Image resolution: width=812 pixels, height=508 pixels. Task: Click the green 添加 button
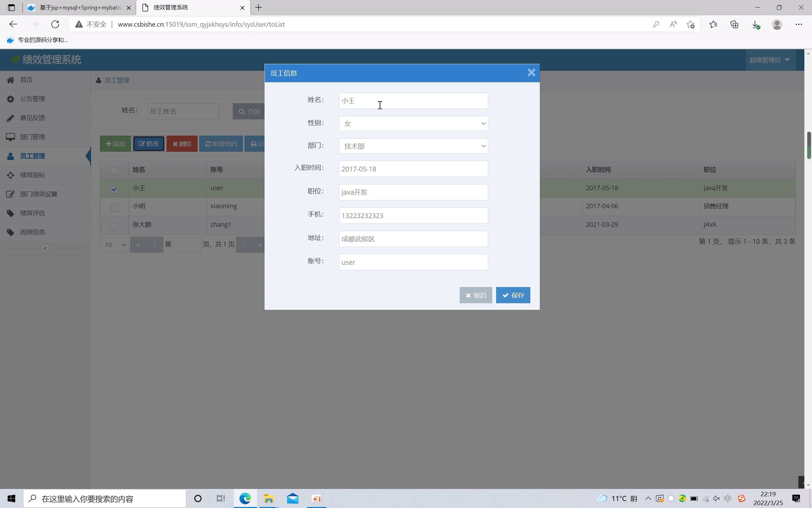pyautogui.click(x=115, y=144)
